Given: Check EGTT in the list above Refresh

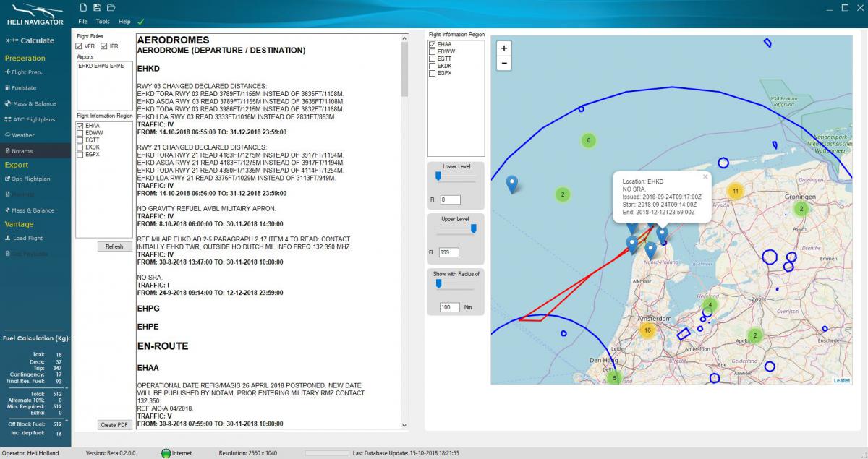Looking at the screenshot, I should [x=80, y=140].
